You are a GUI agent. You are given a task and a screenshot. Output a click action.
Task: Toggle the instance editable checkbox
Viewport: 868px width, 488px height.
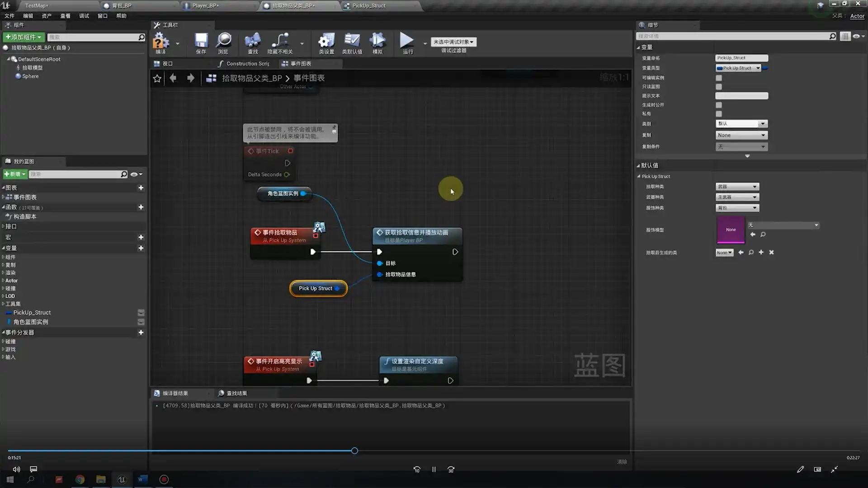tap(719, 78)
